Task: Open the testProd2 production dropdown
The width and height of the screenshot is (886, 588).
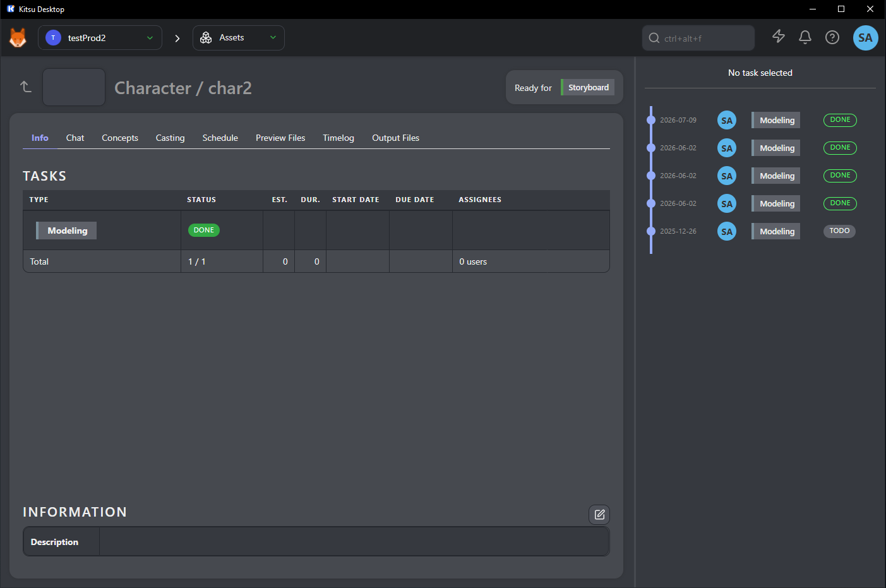Action: click(x=100, y=38)
